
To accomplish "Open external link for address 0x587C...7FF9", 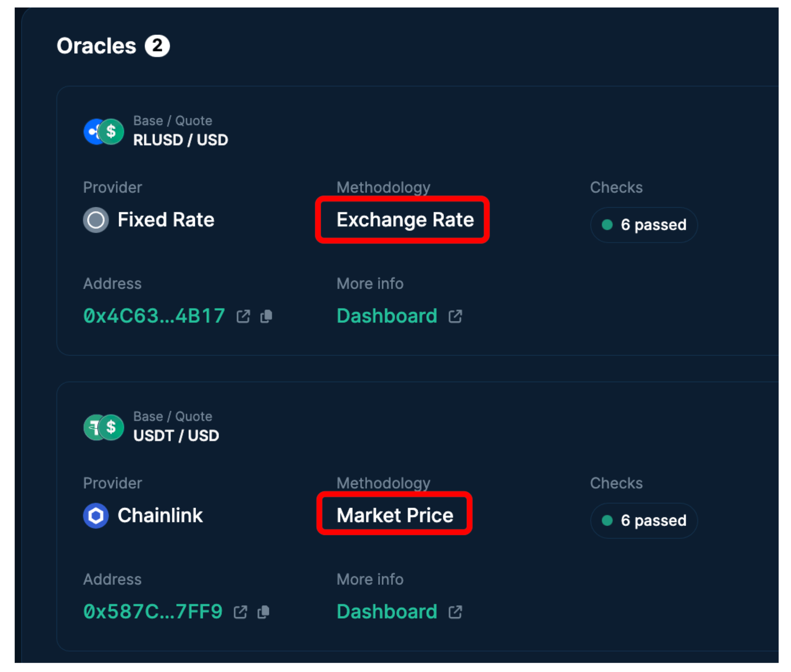I will click(x=240, y=612).
